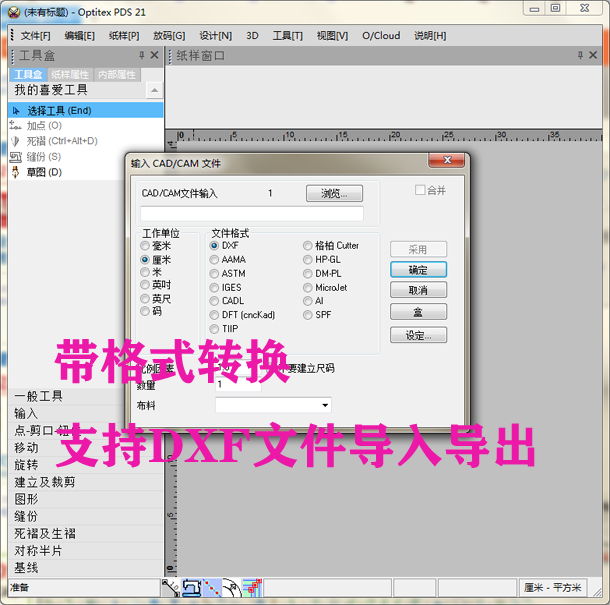Expand the 建立及裁剪 tool group

(85, 482)
